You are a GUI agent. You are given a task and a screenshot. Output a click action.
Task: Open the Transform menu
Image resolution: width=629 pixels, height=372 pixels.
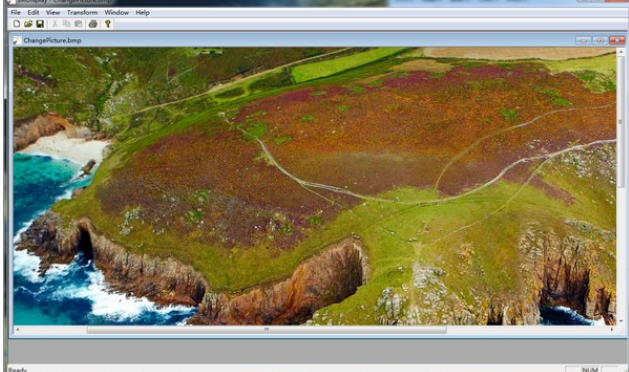coord(82,12)
